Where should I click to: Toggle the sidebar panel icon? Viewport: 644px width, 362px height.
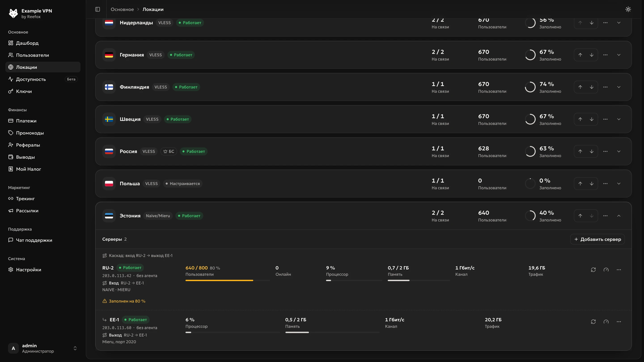point(97,9)
